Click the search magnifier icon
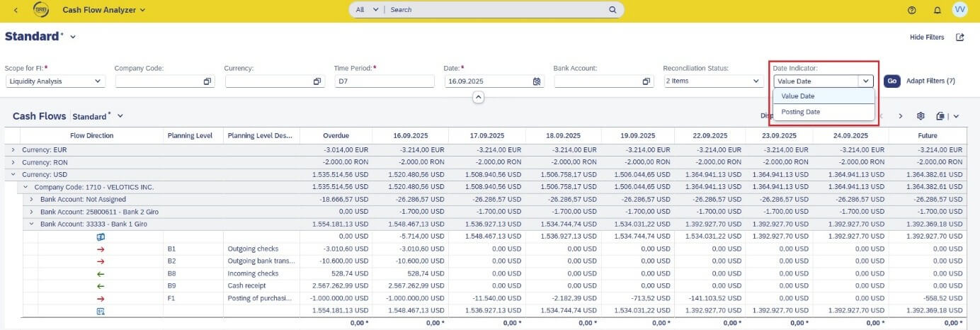This screenshot has width=980, height=330. [x=612, y=10]
